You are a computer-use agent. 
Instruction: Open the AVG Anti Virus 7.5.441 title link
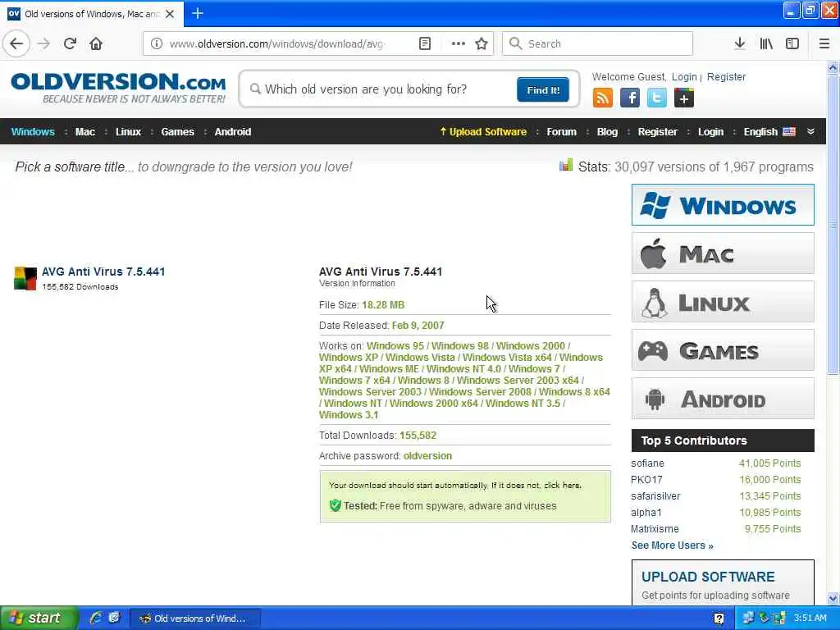(103, 272)
